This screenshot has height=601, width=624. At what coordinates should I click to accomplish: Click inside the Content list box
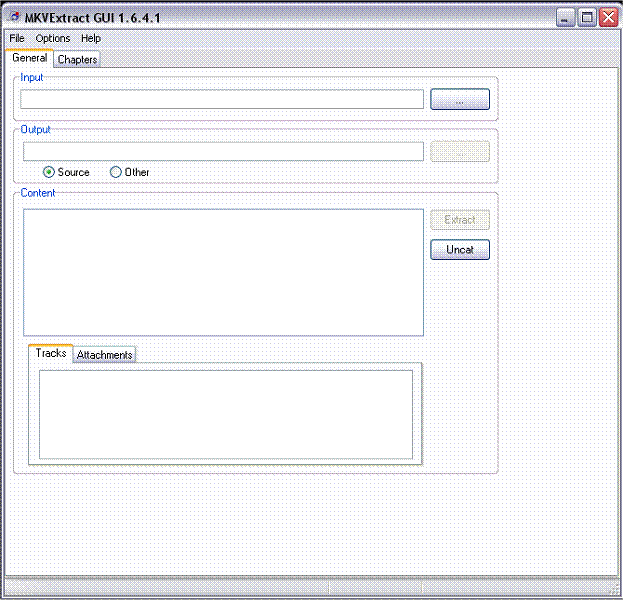coord(223,273)
